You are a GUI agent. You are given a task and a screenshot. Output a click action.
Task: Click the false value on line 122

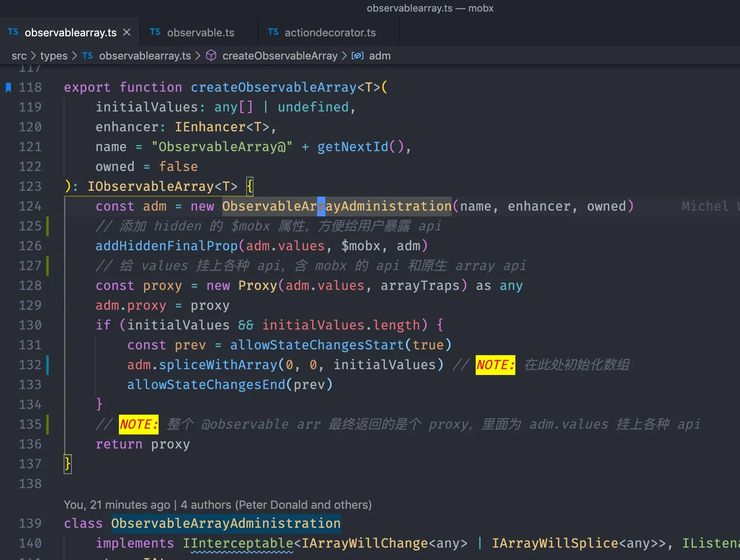178,166
